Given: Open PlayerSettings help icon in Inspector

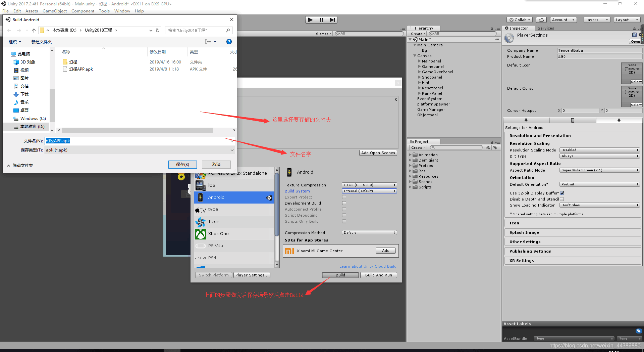Looking at the screenshot, I should click(x=634, y=35).
